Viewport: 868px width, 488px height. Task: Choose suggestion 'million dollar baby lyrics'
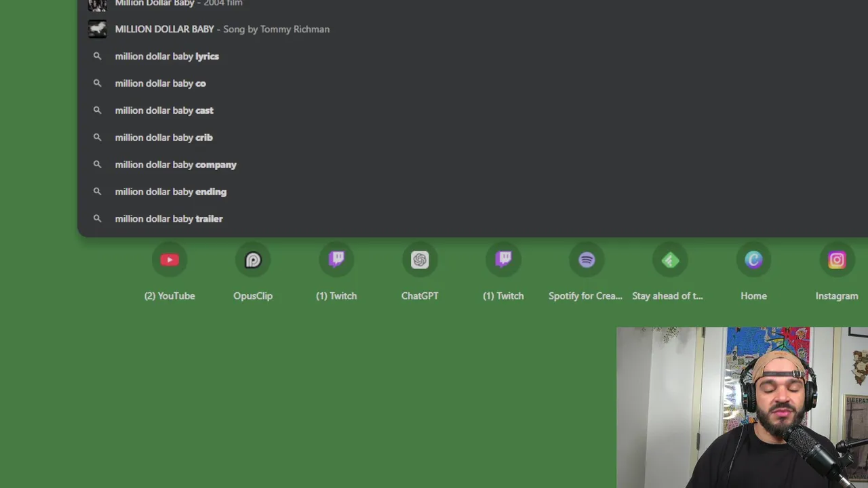click(x=473, y=56)
